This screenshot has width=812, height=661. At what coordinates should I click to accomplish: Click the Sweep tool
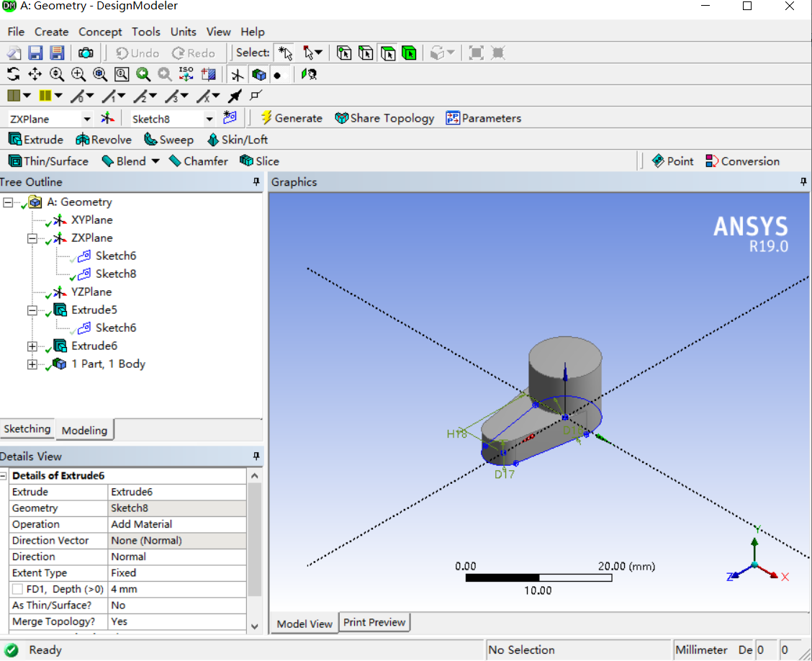coord(169,140)
